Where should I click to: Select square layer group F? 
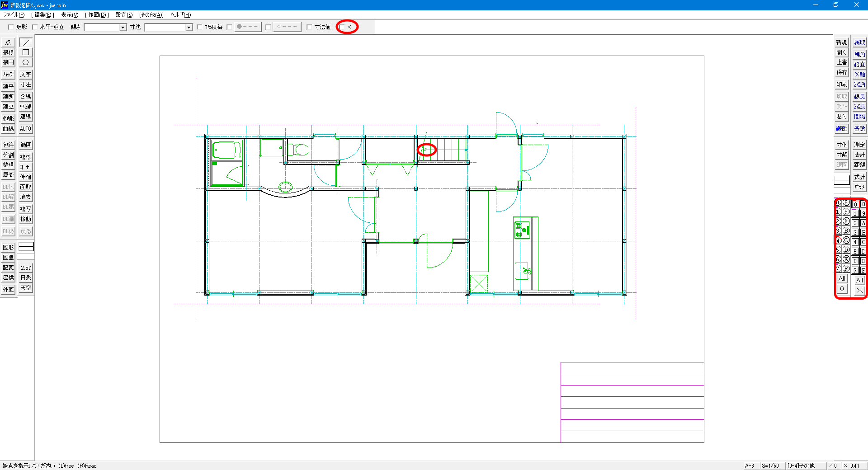(863, 270)
